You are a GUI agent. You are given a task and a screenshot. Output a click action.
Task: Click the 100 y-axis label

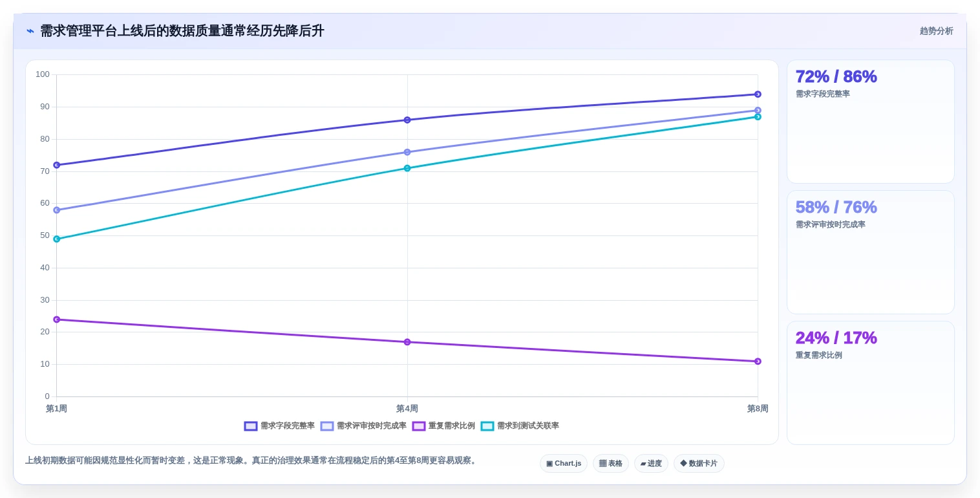click(43, 74)
